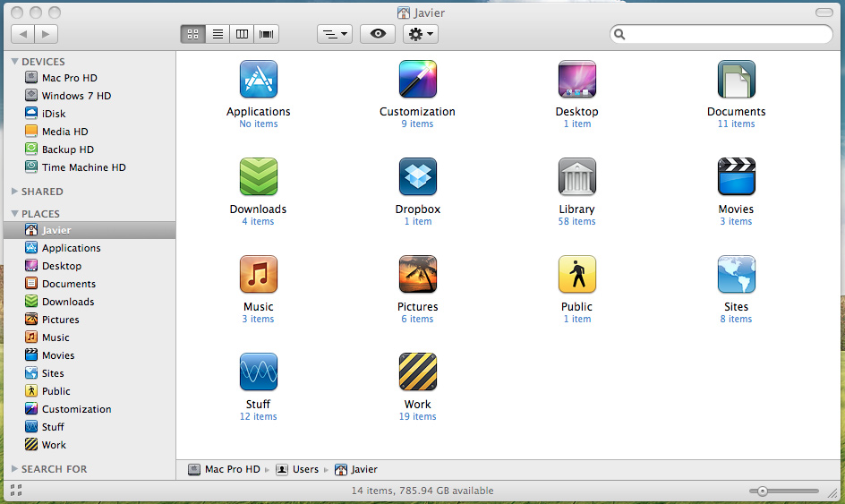
Task: Expand the SEARCH FOR section
Action: click(15, 469)
